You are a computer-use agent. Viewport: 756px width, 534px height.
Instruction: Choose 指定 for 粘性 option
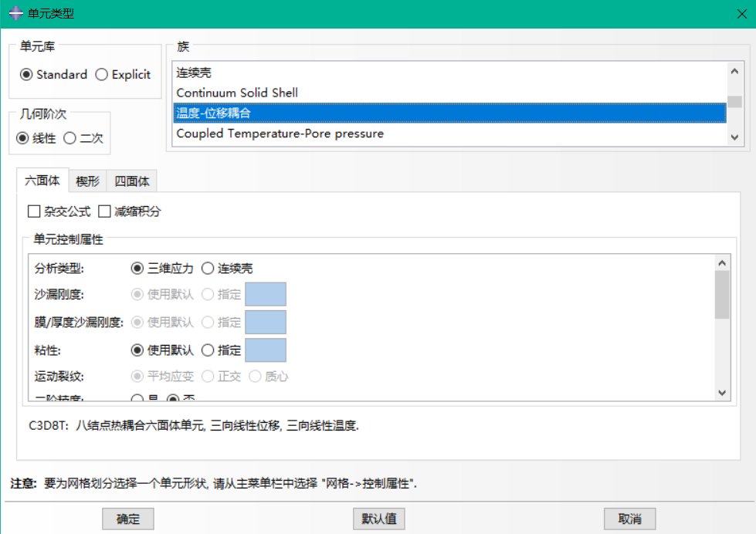click(208, 350)
